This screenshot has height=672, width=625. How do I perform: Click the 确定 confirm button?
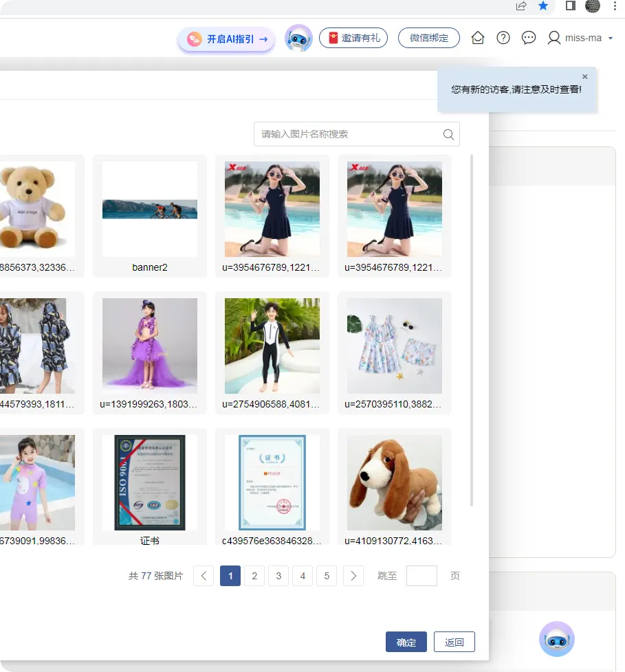tap(406, 642)
